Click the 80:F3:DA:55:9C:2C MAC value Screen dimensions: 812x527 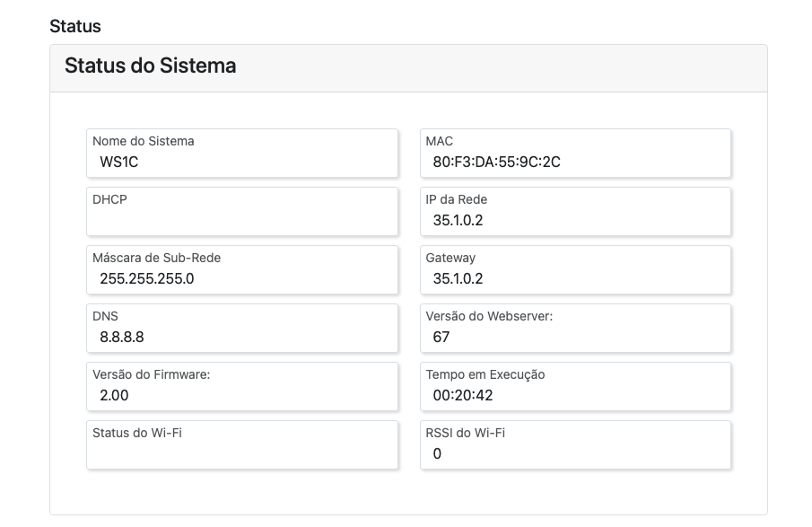tap(496, 162)
